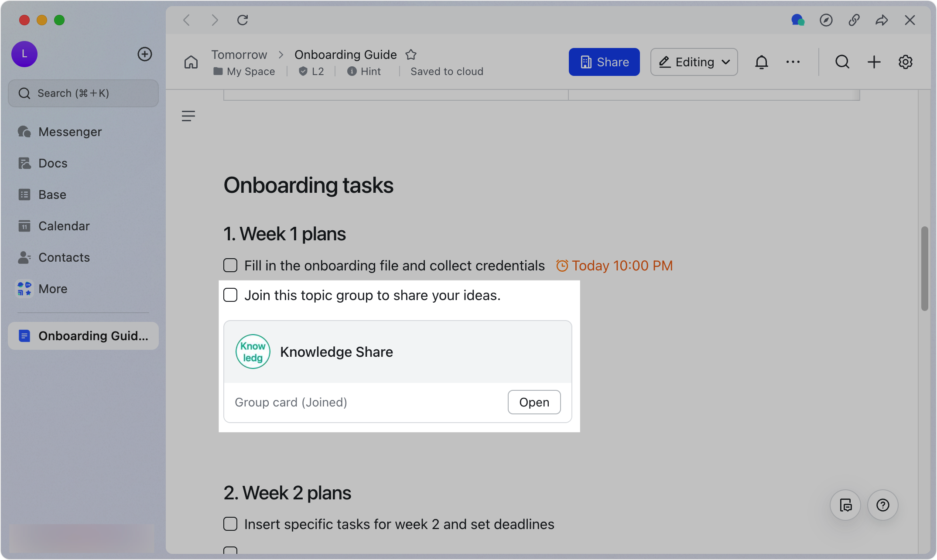Open workspace settings gear
Viewport: 937px width, 560px height.
[905, 62]
